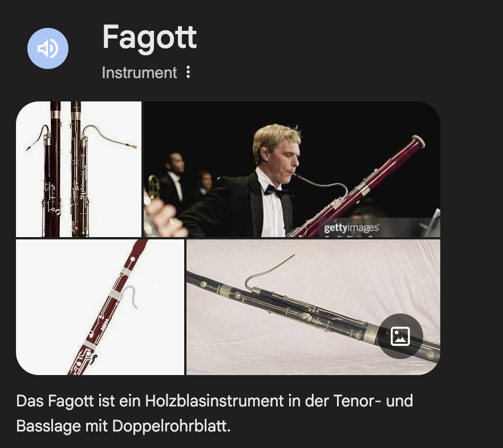
Task: Click the bassoonist's black bow tie
Action: click(x=275, y=192)
